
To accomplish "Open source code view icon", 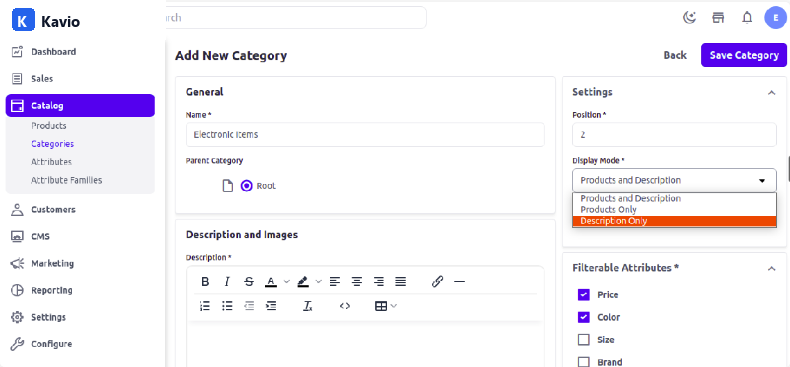I will (x=345, y=305).
